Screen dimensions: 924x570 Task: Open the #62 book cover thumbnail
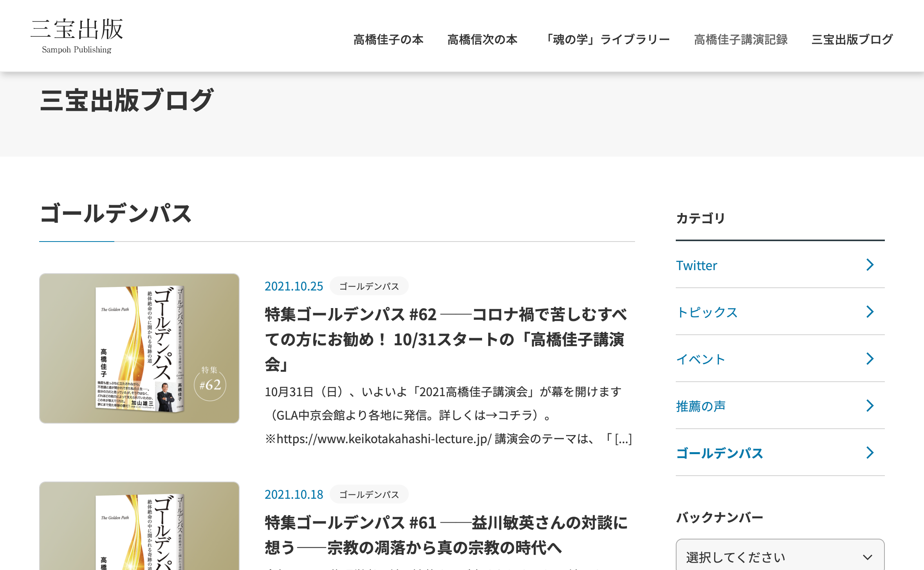[139, 348]
